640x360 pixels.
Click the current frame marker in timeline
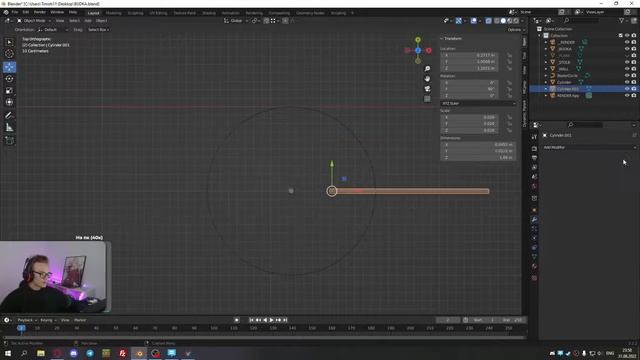coord(21,328)
